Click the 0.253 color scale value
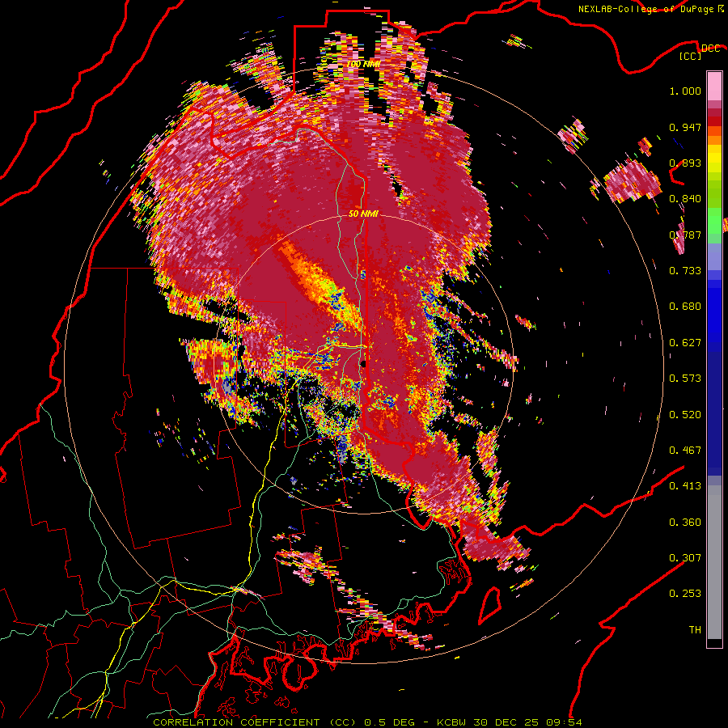The image size is (728, 728). pos(685,594)
